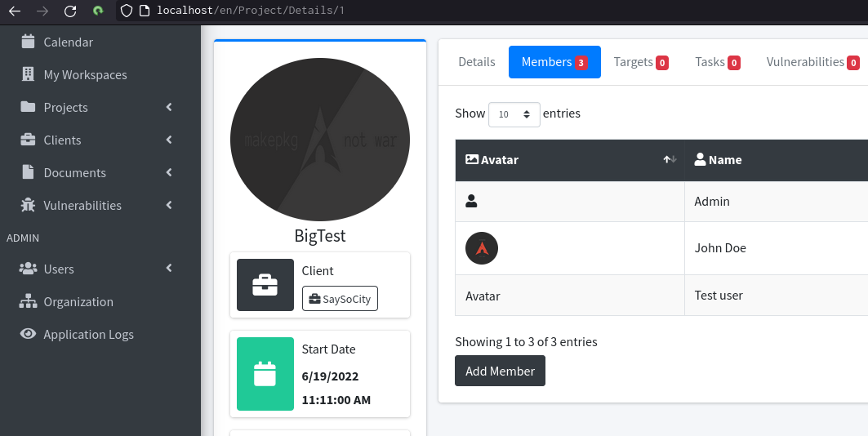
Task: Open the Organization page link
Action: pos(78,301)
